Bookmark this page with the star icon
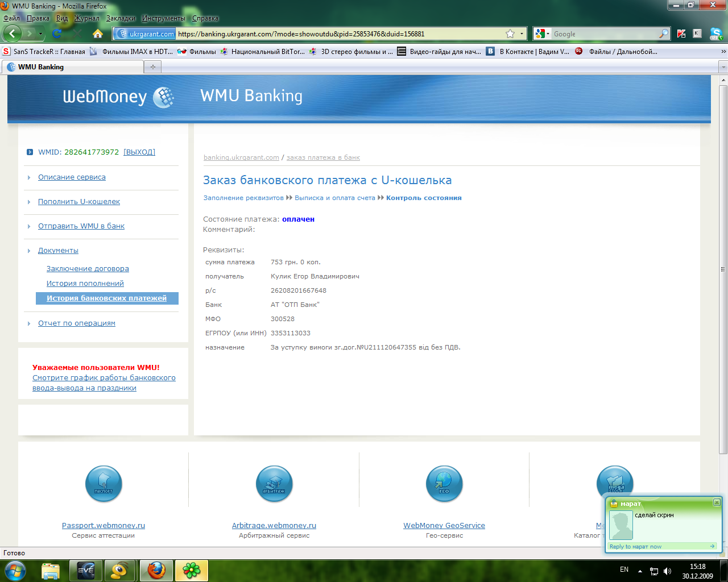Viewport: 728px width, 582px height. pyautogui.click(x=510, y=34)
